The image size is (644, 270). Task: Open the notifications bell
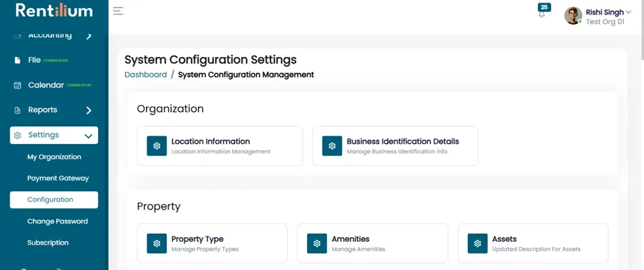pyautogui.click(x=542, y=14)
